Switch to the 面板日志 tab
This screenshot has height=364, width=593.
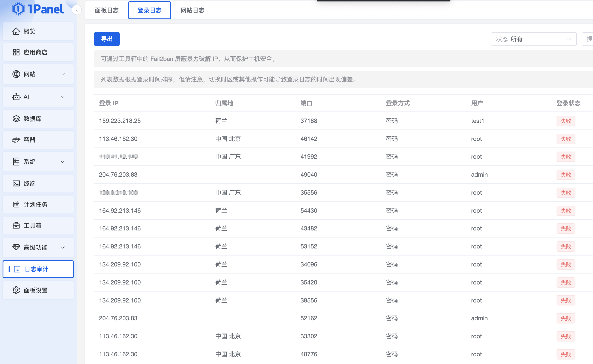pyautogui.click(x=107, y=10)
